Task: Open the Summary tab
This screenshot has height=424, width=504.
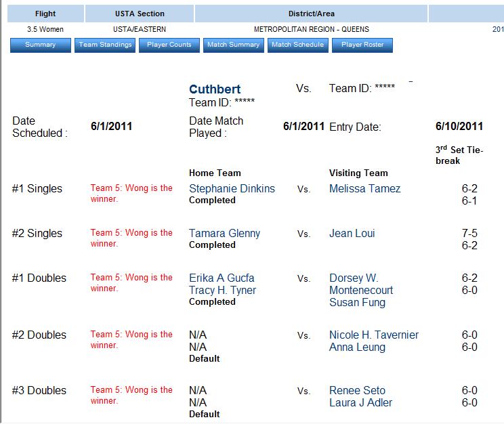Action: tap(41, 45)
